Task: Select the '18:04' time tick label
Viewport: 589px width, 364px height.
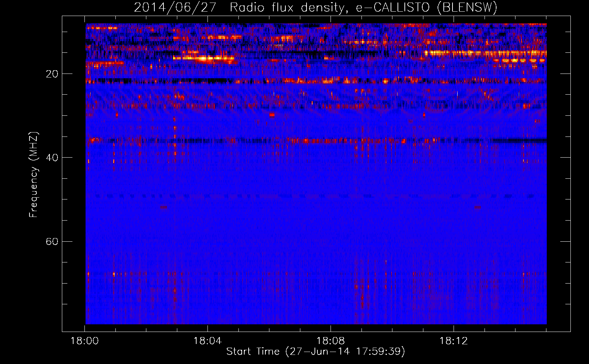Action: 207,341
